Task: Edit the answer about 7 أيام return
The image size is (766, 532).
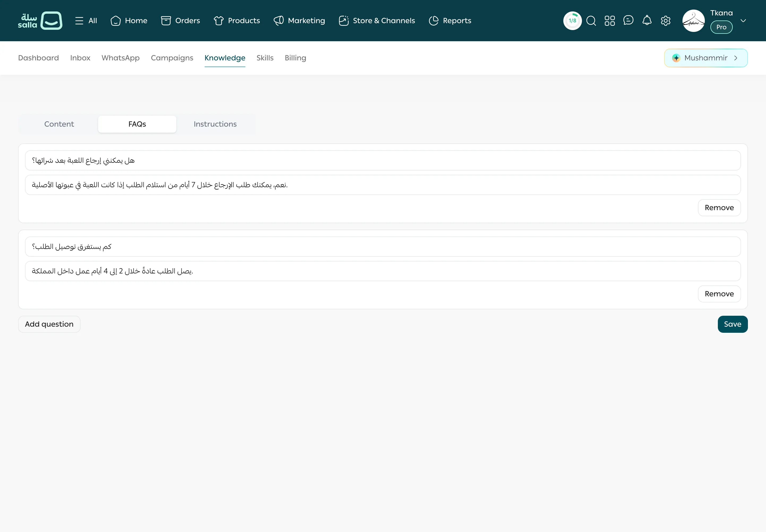Action: point(383,185)
